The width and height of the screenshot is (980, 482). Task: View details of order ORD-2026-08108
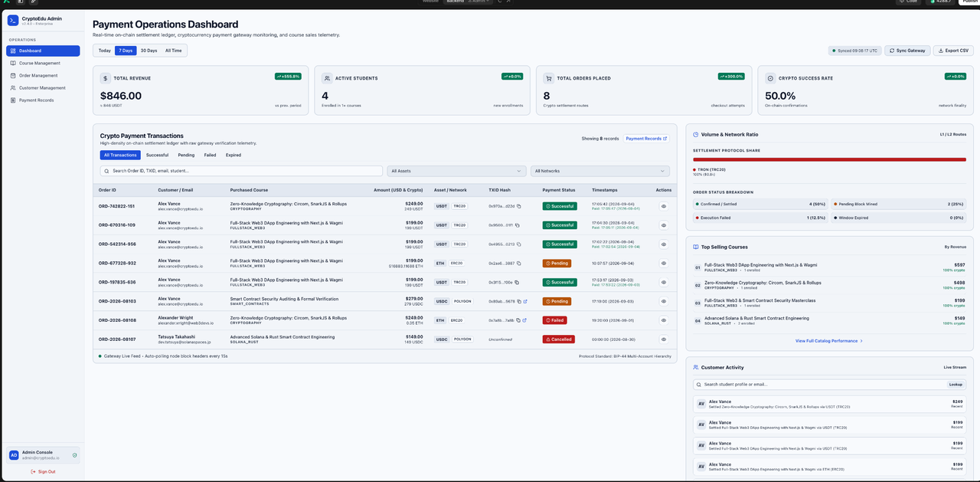click(664, 320)
